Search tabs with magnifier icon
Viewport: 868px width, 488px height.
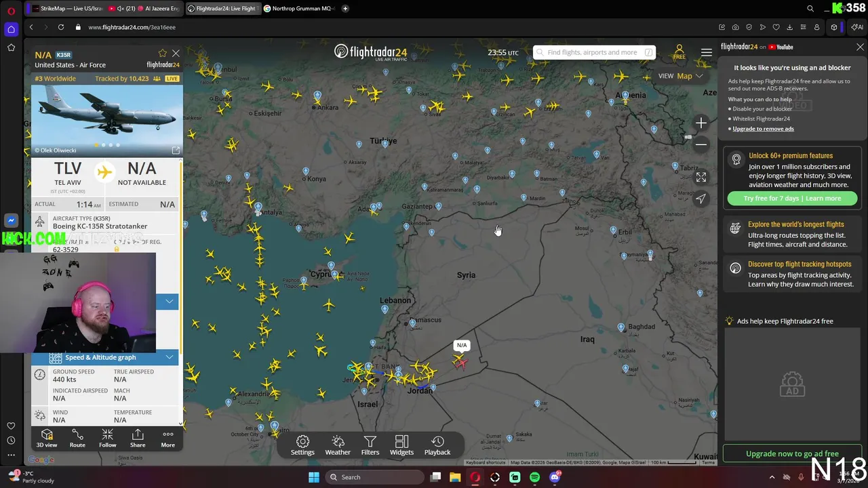[810, 8]
